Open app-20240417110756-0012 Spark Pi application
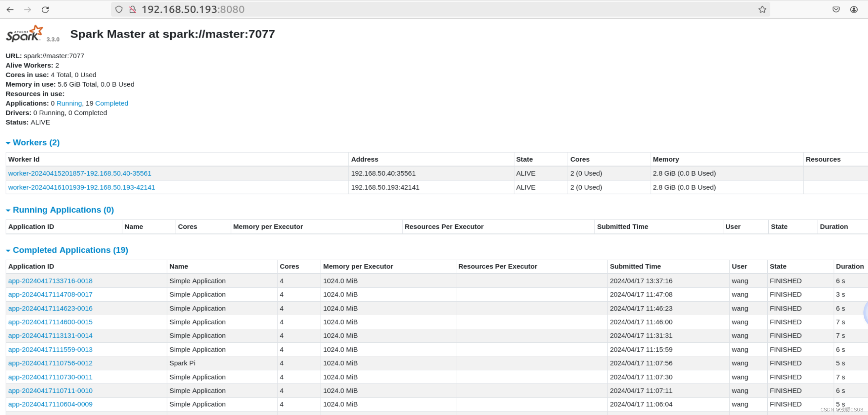This screenshot has height=415, width=868. tap(50, 363)
